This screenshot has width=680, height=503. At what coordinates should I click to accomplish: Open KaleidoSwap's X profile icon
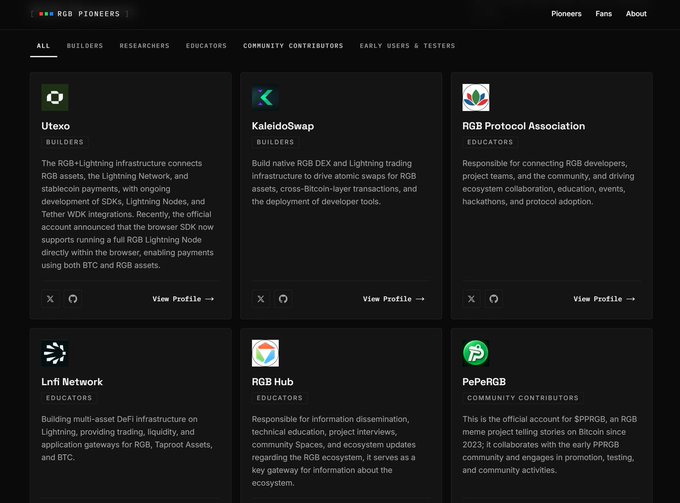click(x=261, y=299)
